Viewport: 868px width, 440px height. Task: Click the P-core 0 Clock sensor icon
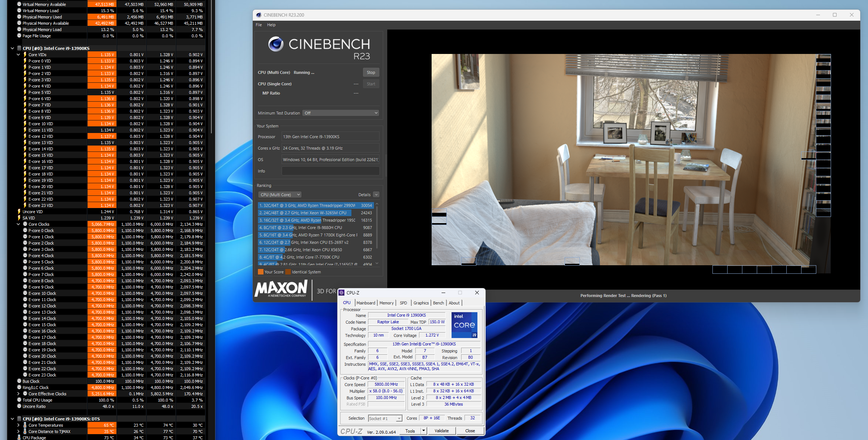25,231
